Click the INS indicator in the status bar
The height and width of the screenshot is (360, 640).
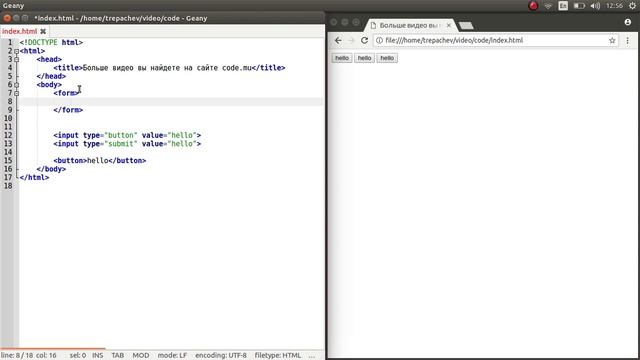tap(98, 356)
